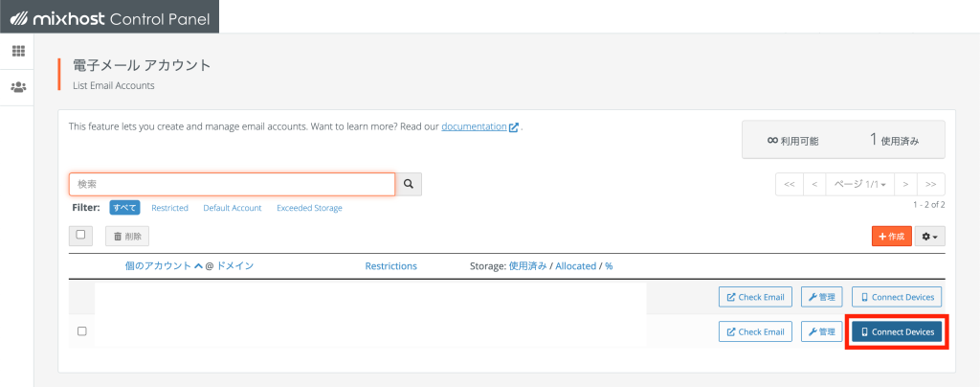Click the trash 削除 delete button
980x387 pixels.
coord(127,237)
